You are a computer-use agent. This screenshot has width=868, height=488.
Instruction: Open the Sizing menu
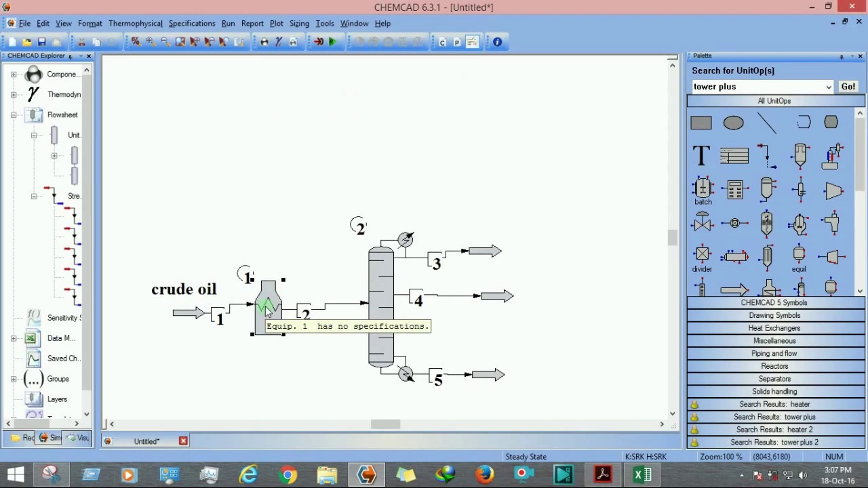[299, 23]
